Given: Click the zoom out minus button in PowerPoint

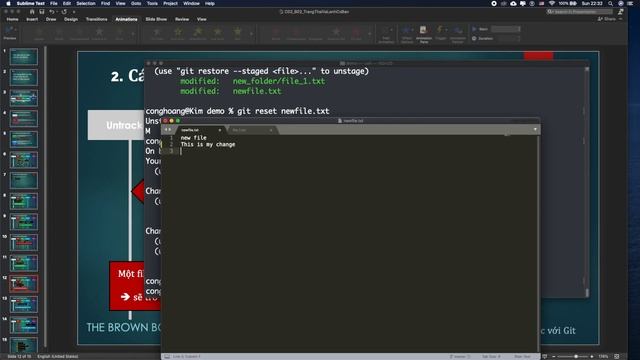Looking at the screenshot, I should (553, 356).
